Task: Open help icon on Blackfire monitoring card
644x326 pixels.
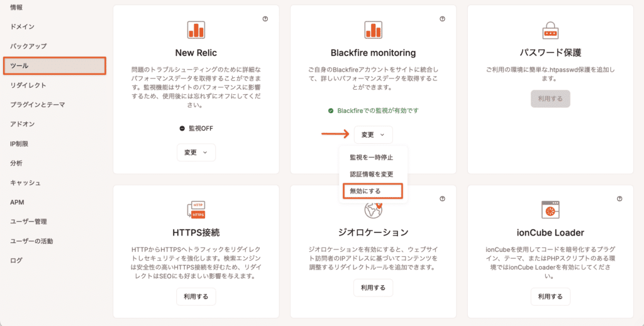Action: pyautogui.click(x=443, y=19)
